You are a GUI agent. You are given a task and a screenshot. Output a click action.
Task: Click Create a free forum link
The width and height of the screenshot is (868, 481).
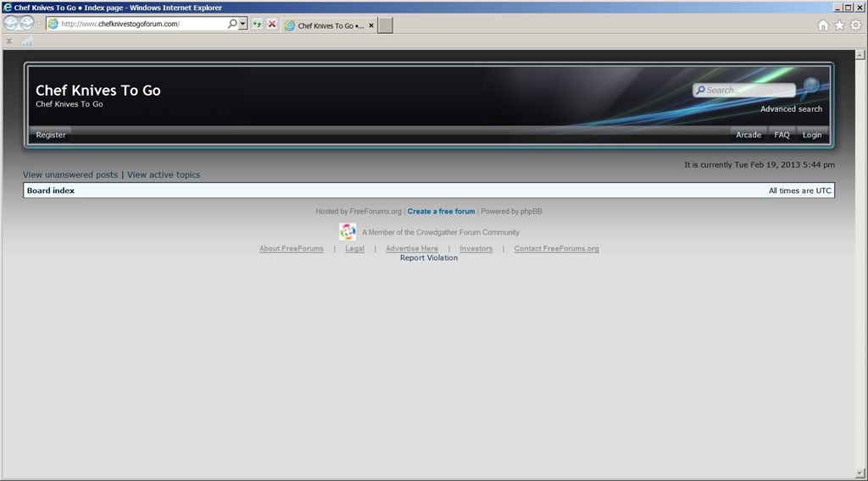[x=441, y=211]
